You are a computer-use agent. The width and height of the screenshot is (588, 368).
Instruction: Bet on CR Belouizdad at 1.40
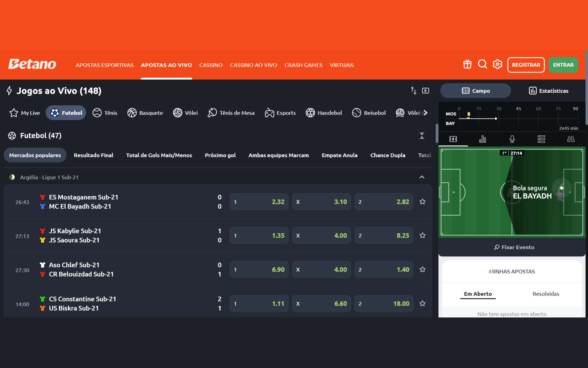pos(384,270)
